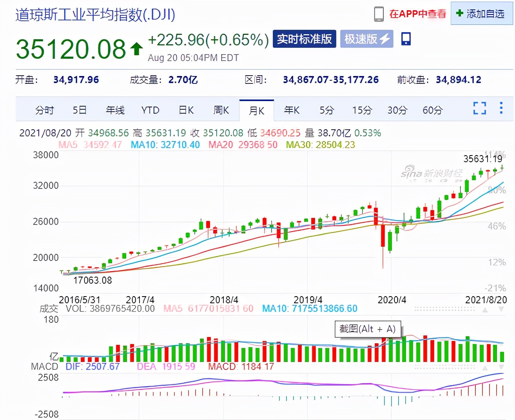This screenshot has height=420, width=515.
Task: Click the 添加自选 add to watchlist button
Action: (481, 13)
